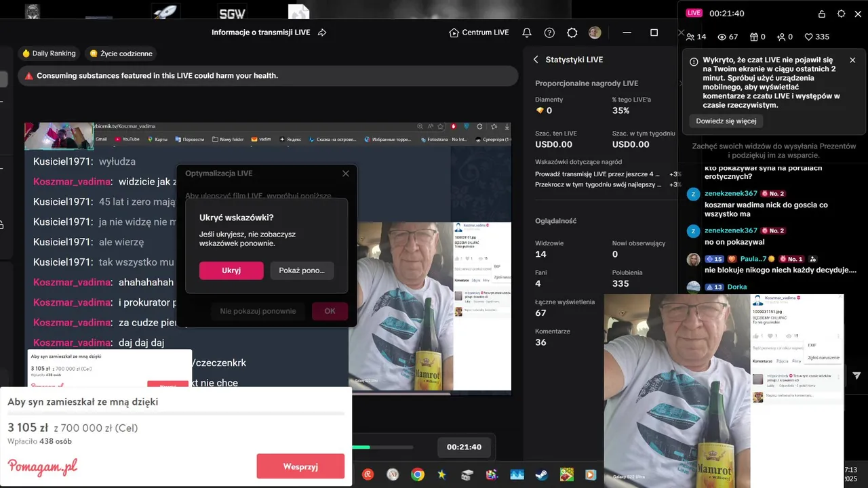Image resolution: width=868 pixels, height=488 pixels.
Task: Select the Życie codzienne category tag
Action: pyautogui.click(x=121, y=54)
